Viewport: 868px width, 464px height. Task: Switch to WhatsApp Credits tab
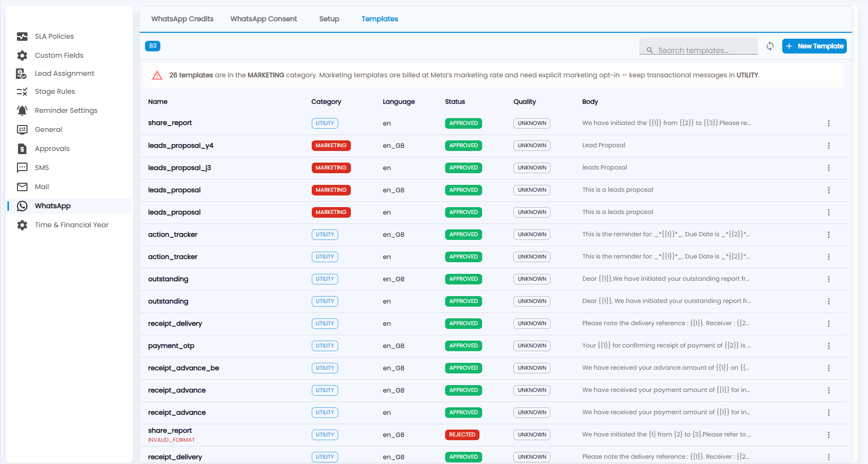click(x=183, y=19)
